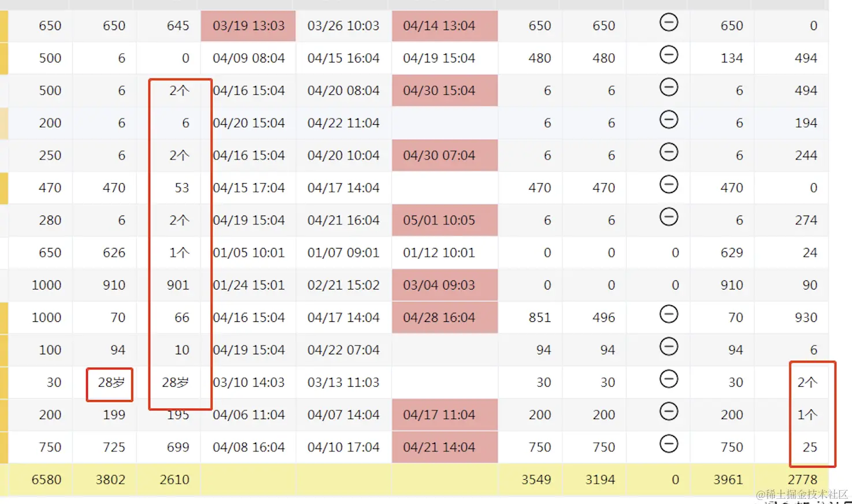Click the 03/13 11:03 date cell

tap(343, 382)
